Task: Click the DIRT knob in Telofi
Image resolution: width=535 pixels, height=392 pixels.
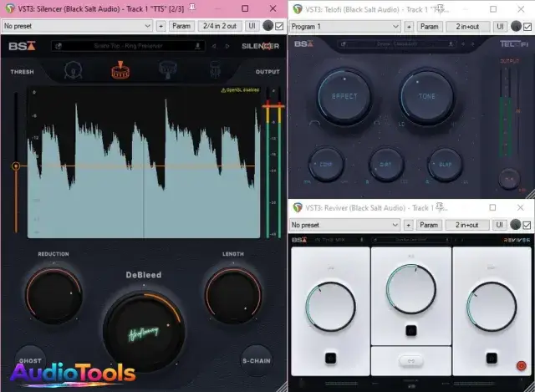Action: pos(386,165)
